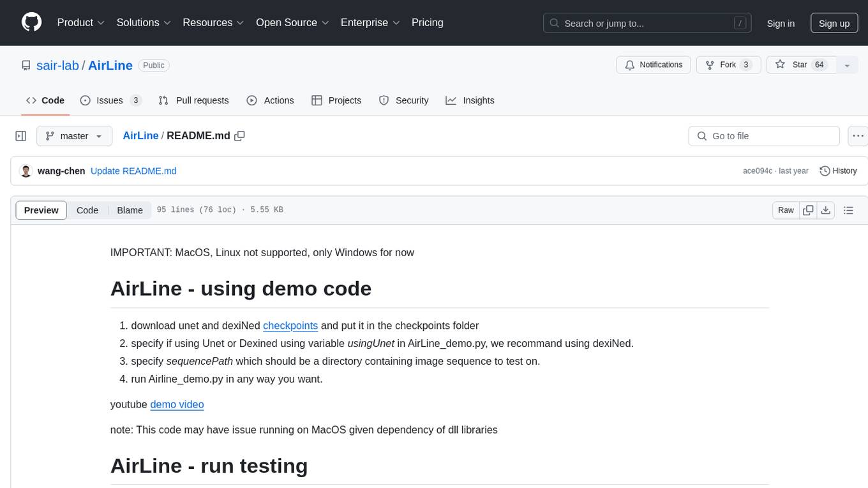View file History
The height and width of the screenshot is (488, 868).
pyautogui.click(x=838, y=171)
